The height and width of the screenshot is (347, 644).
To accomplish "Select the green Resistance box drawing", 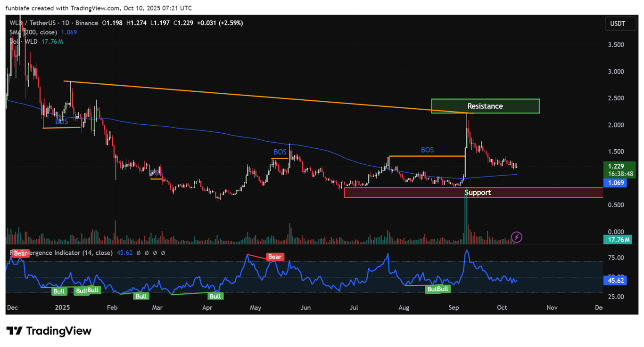I will coord(485,106).
